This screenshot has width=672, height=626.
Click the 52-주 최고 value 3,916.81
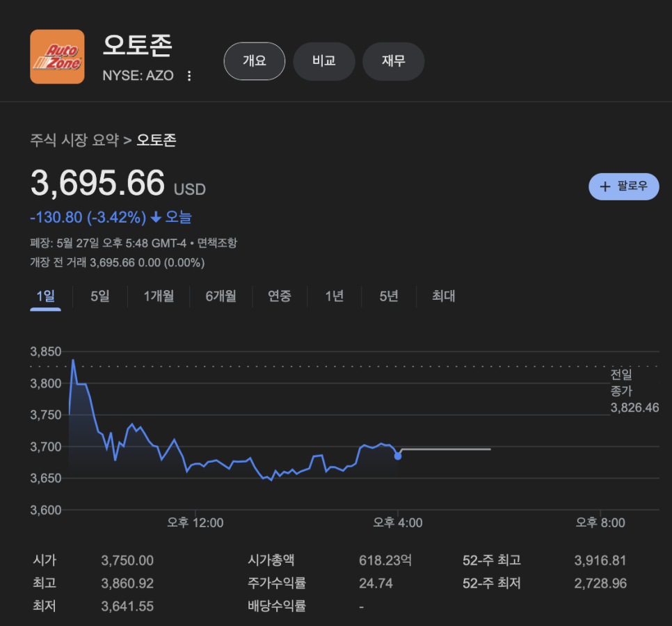(x=600, y=561)
